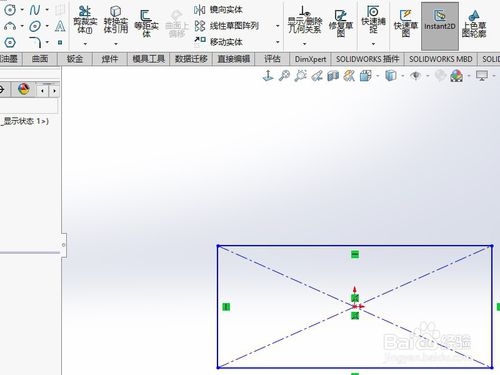The height and width of the screenshot is (375, 500).
Task: Switch to the 曲面 tab
Action: (40, 59)
